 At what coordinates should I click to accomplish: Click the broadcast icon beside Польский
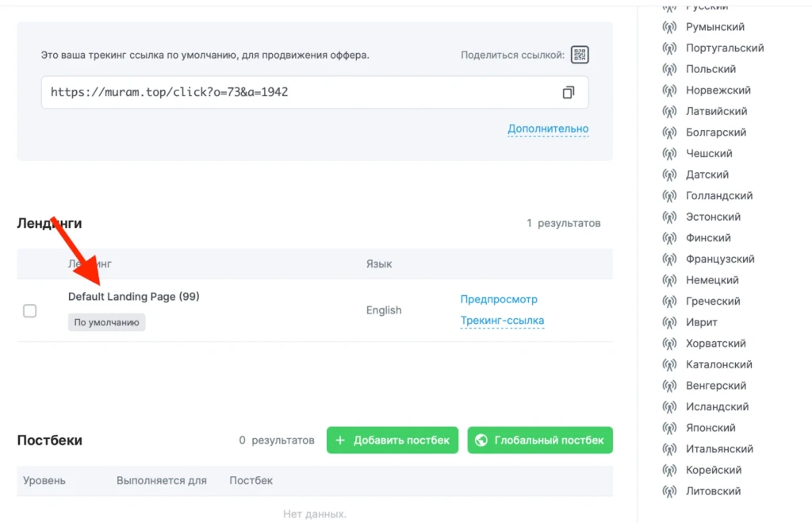point(669,70)
